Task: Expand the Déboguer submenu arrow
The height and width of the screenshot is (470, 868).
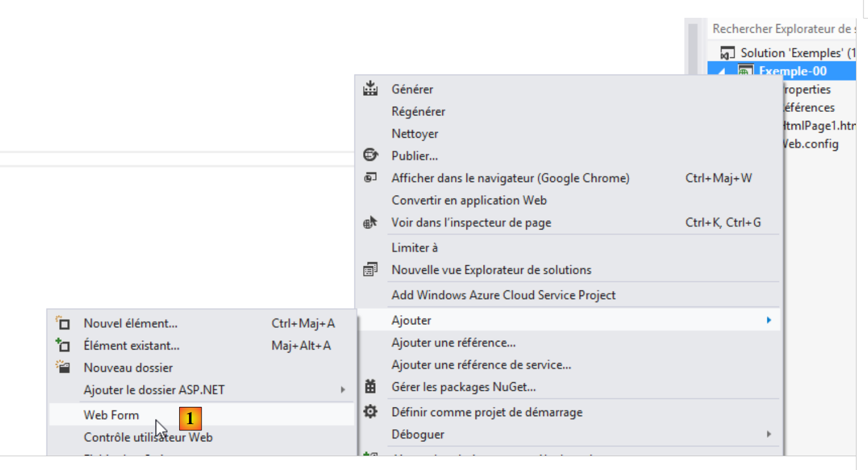Action: pyautogui.click(x=769, y=434)
